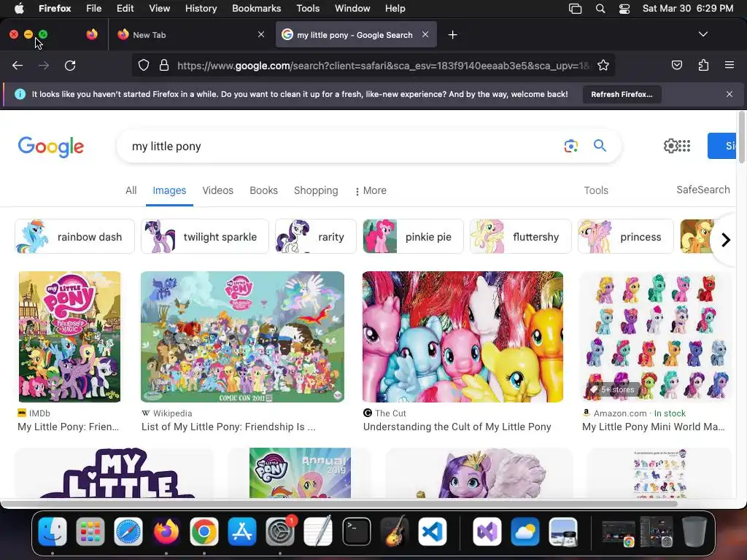Show All search results

[131, 190]
